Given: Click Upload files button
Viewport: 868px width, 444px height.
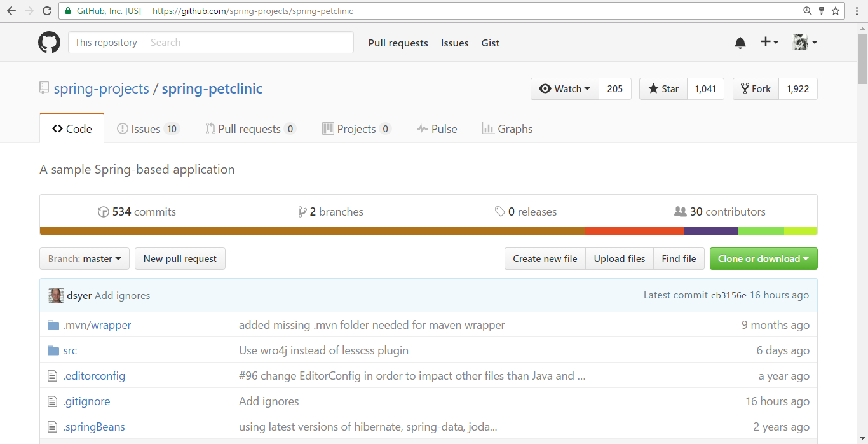Looking at the screenshot, I should (x=620, y=259).
